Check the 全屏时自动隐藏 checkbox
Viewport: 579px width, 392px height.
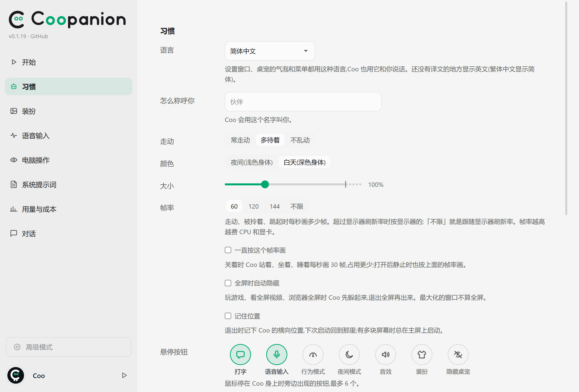pyautogui.click(x=228, y=283)
